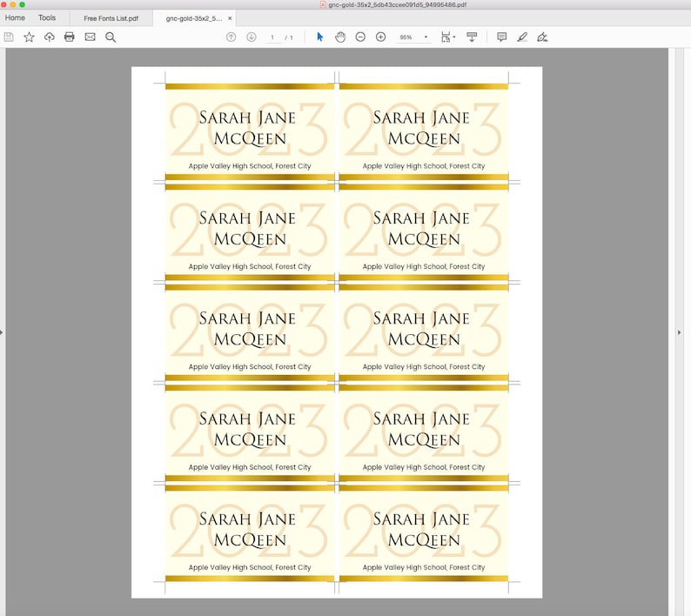This screenshot has width=691, height=616.
Task: Open the Tools tab
Action: coord(47,18)
